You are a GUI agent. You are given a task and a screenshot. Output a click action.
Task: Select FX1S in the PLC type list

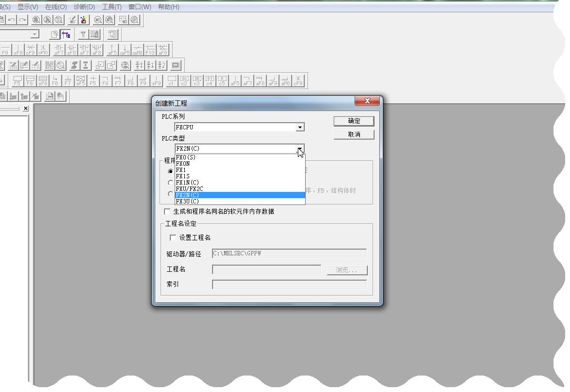point(183,176)
